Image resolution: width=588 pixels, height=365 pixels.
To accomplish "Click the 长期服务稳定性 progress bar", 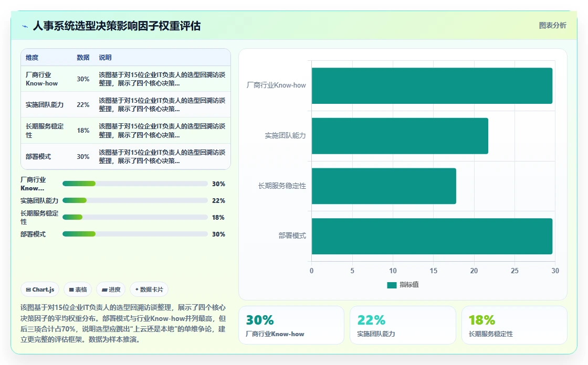I will [x=135, y=217].
